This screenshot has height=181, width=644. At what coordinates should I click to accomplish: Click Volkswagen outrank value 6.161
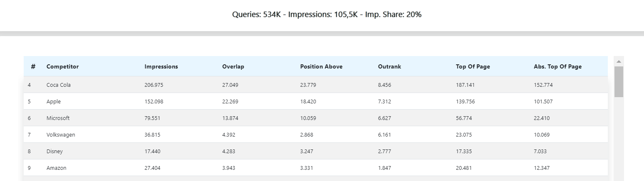pos(385,135)
